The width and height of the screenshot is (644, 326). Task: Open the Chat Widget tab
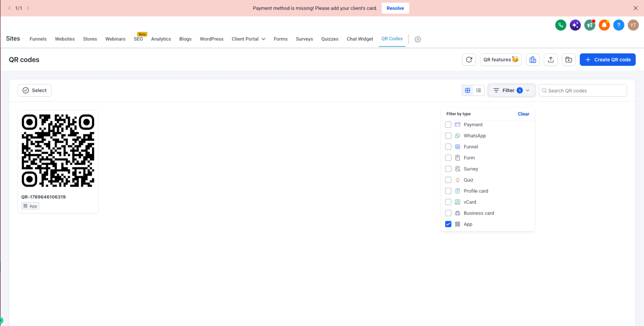pyautogui.click(x=360, y=39)
